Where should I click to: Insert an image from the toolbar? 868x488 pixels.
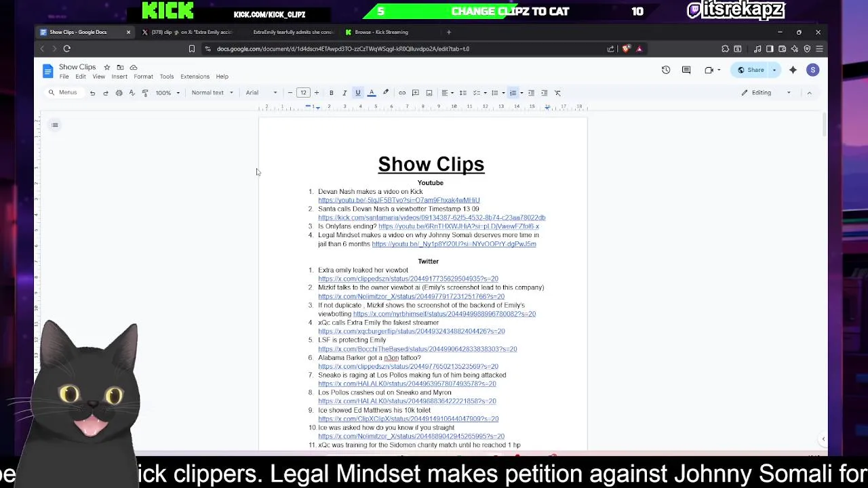[429, 93]
